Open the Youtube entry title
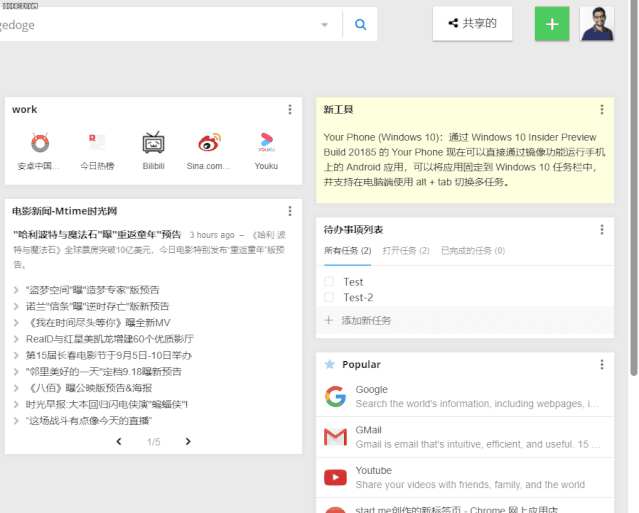 coord(373,470)
